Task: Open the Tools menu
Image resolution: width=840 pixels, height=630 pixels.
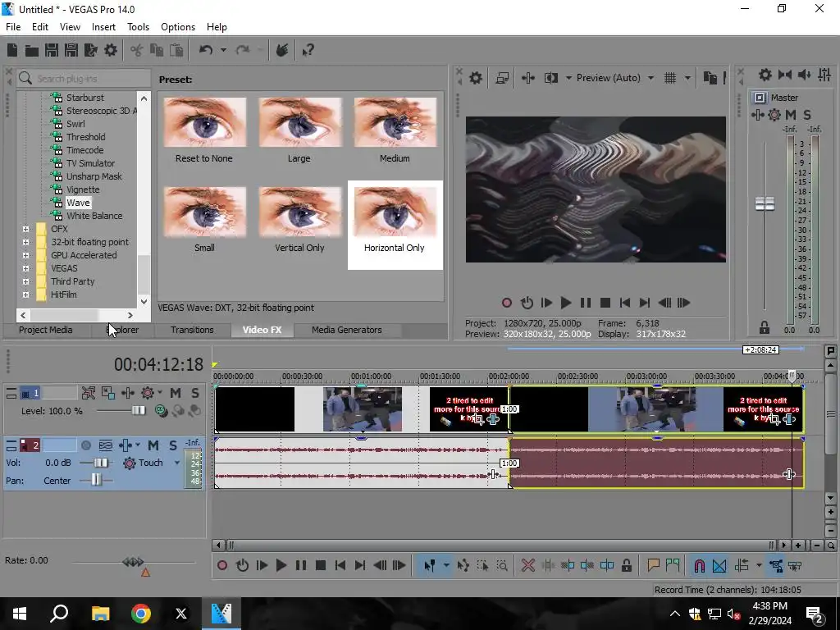Action: [x=138, y=27]
